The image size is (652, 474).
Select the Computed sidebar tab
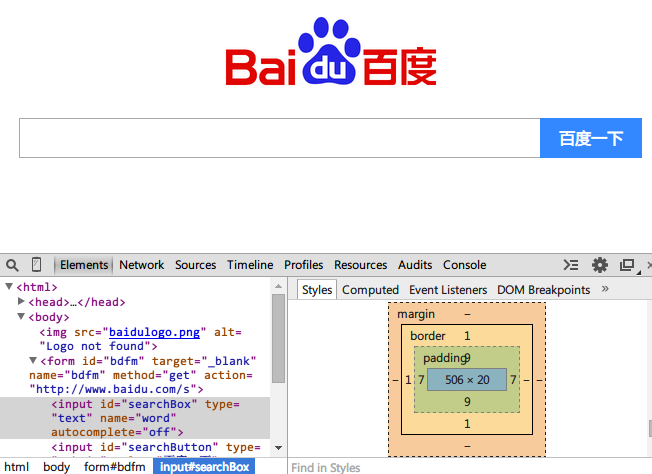point(370,290)
